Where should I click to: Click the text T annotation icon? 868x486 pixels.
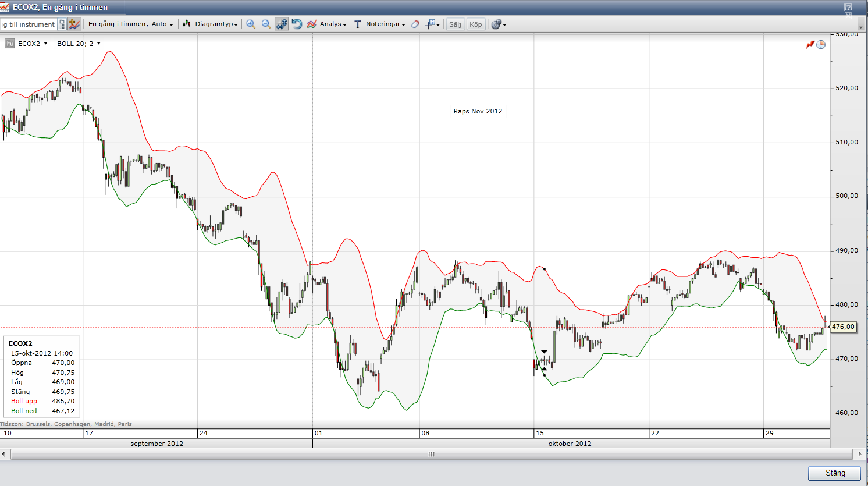[x=358, y=24]
